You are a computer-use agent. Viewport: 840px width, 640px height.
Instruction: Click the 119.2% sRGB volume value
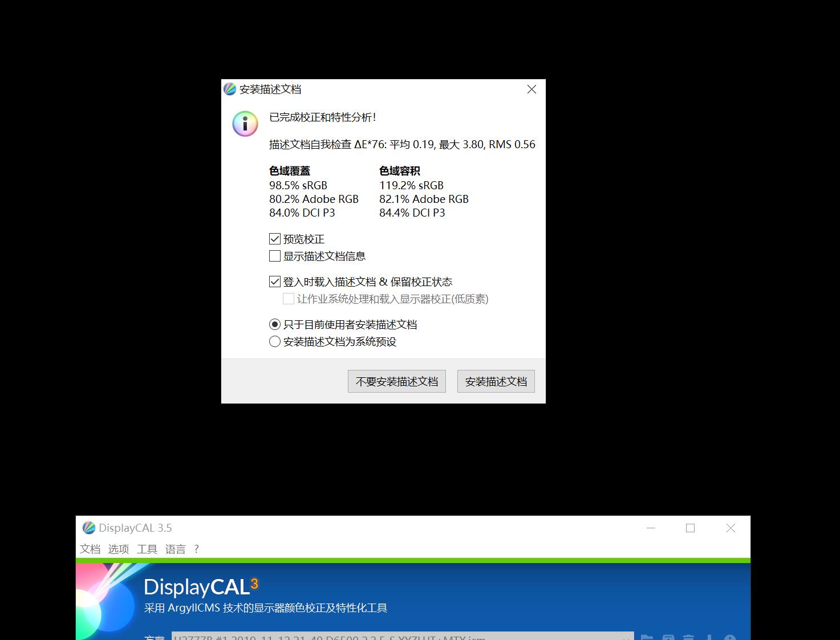click(x=411, y=185)
